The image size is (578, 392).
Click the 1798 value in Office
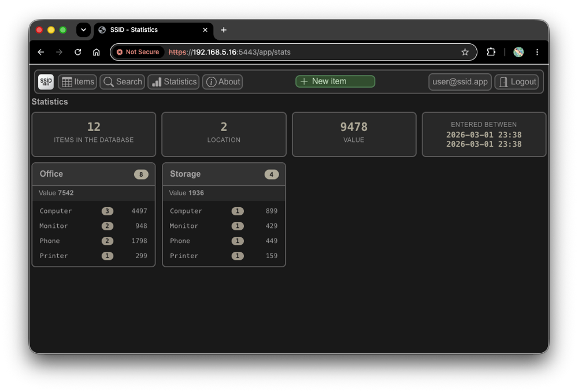pyautogui.click(x=139, y=241)
